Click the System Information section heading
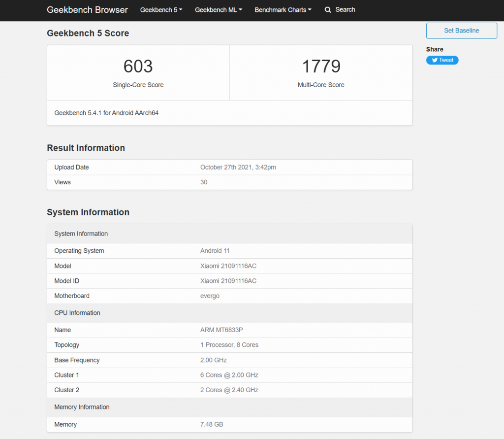Screen dimensions: 504x439 [x=88, y=212]
